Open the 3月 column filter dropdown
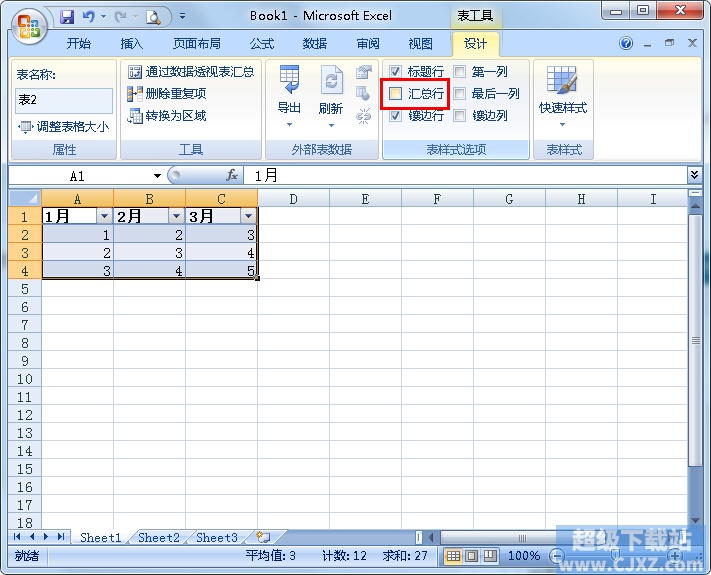The image size is (711, 575). coord(248,216)
